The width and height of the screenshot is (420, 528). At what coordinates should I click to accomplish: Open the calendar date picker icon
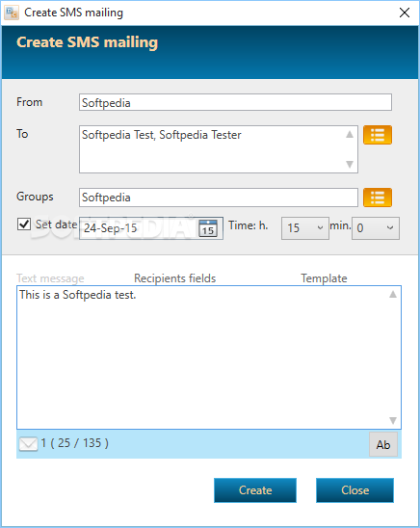pyautogui.click(x=208, y=228)
